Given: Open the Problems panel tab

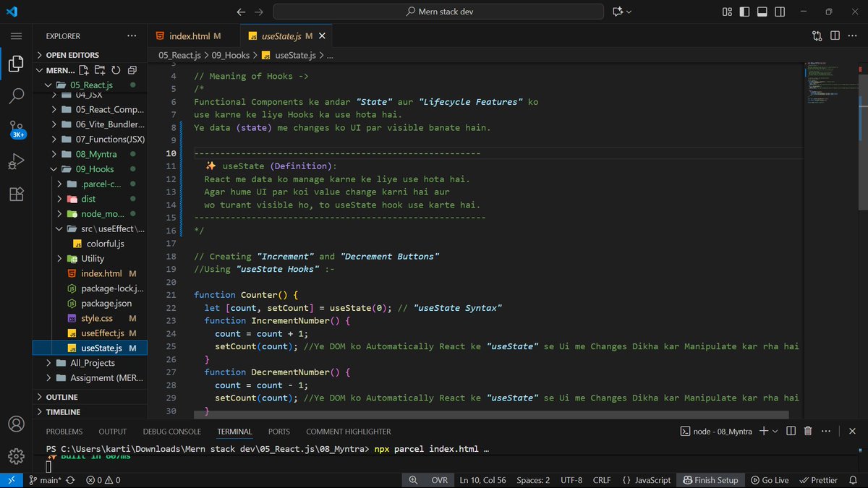Looking at the screenshot, I should pyautogui.click(x=64, y=432).
